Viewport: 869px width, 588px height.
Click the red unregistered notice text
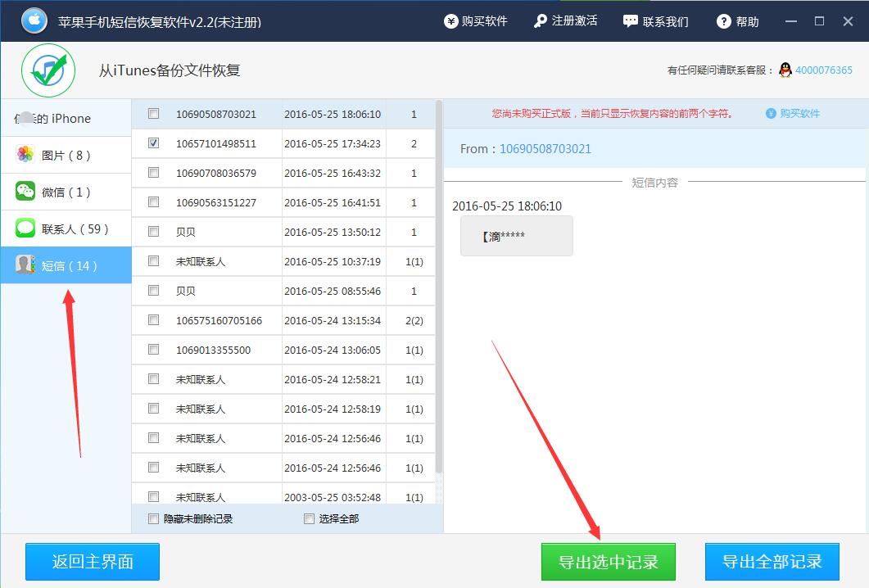[613, 114]
